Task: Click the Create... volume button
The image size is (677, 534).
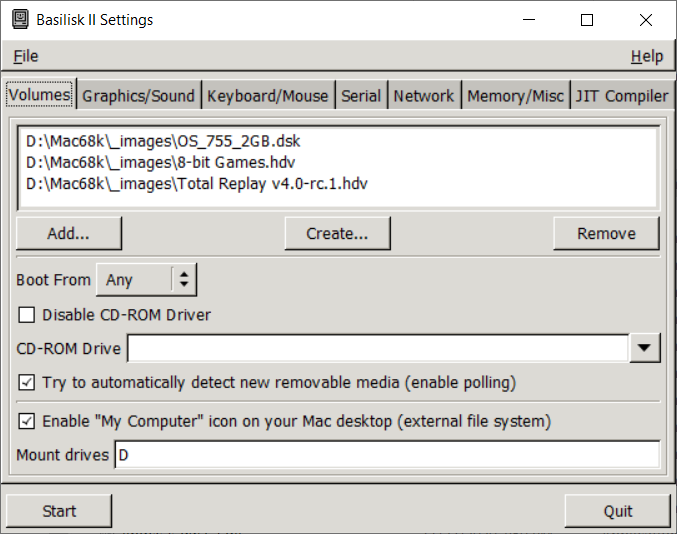Action: click(x=337, y=234)
